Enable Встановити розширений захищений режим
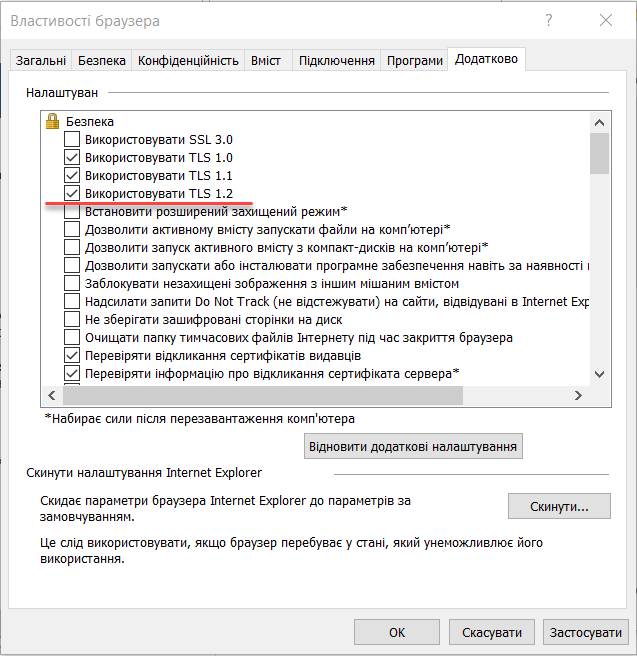The image size is (637, 656). point(72,211)
